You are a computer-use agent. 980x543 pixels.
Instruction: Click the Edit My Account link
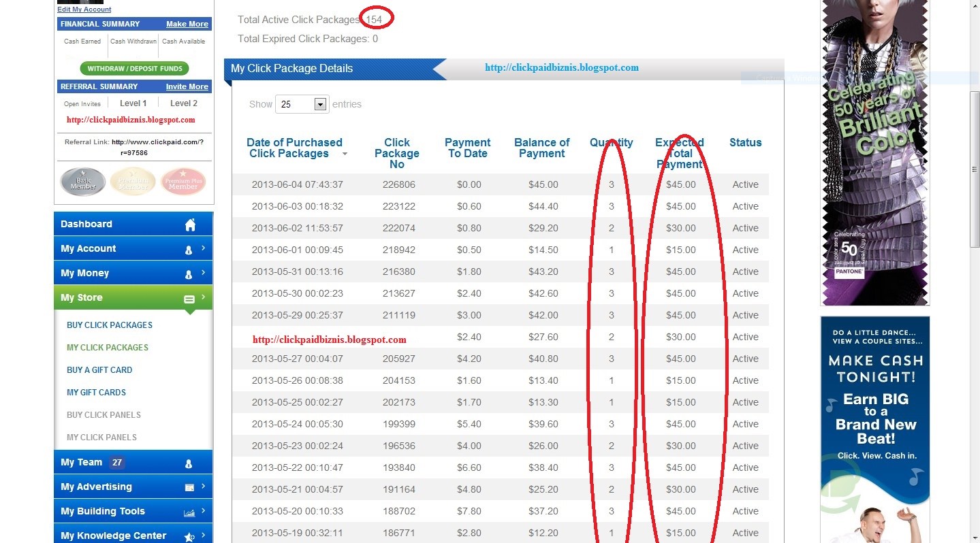point(84,10)
